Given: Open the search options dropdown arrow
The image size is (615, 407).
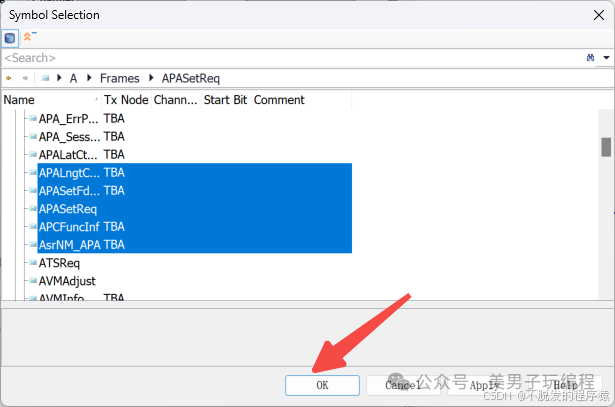Looking at the screenshot, I should click(x=606, y=58).
